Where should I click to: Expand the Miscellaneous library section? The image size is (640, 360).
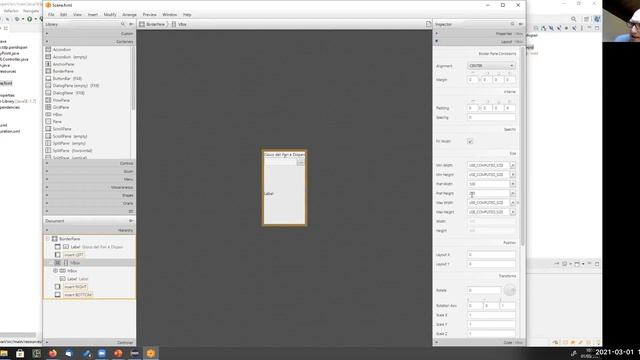89,187
